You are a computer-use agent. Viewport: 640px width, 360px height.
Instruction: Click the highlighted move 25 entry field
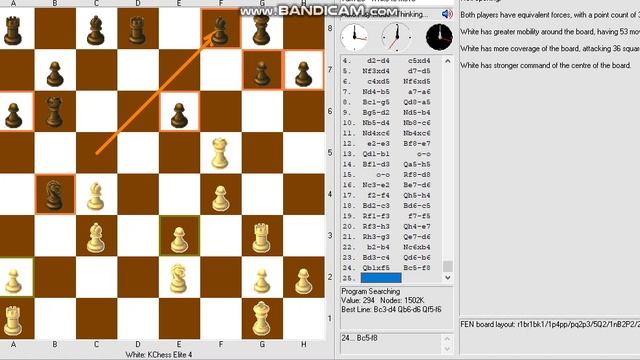coord(381,278)
